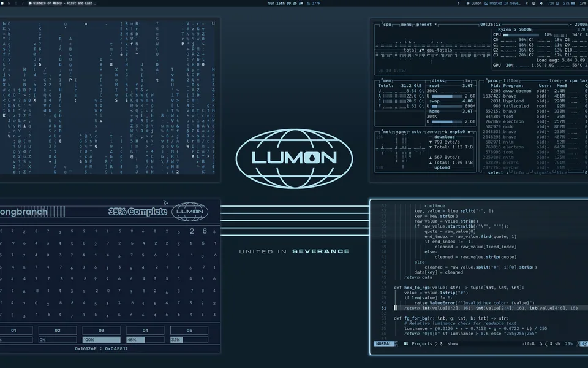The height and width of the screenshot is (368, 588).
Task: Open btop's menu item in the cpu box header
Action: [406, 25]
